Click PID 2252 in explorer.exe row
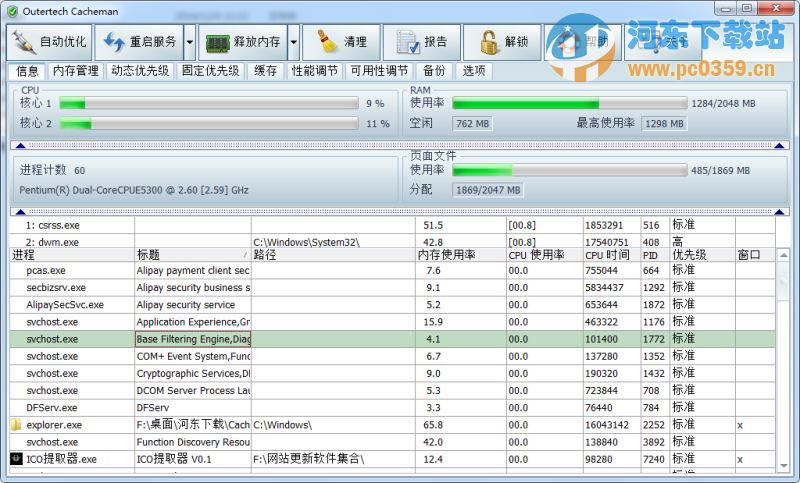The width and height of the screenshot is (800, 483). click(x=654, y=425)
